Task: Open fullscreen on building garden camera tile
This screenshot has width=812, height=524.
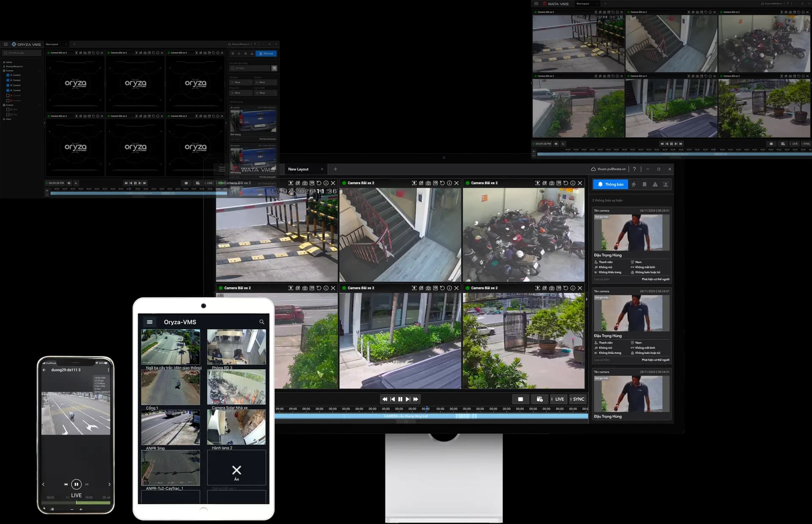Action: (414, 288)
